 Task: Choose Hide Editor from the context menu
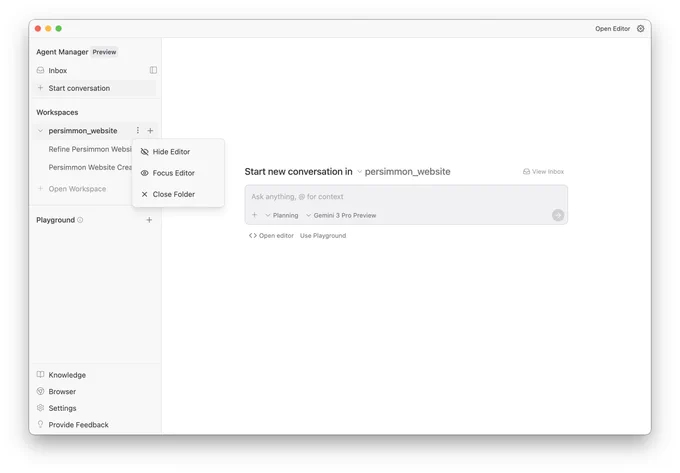pos(178,152)
